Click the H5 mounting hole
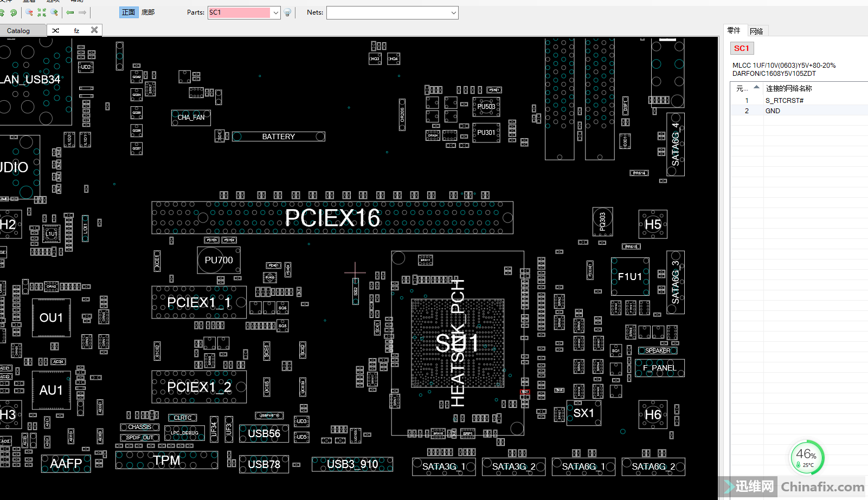 653,224
